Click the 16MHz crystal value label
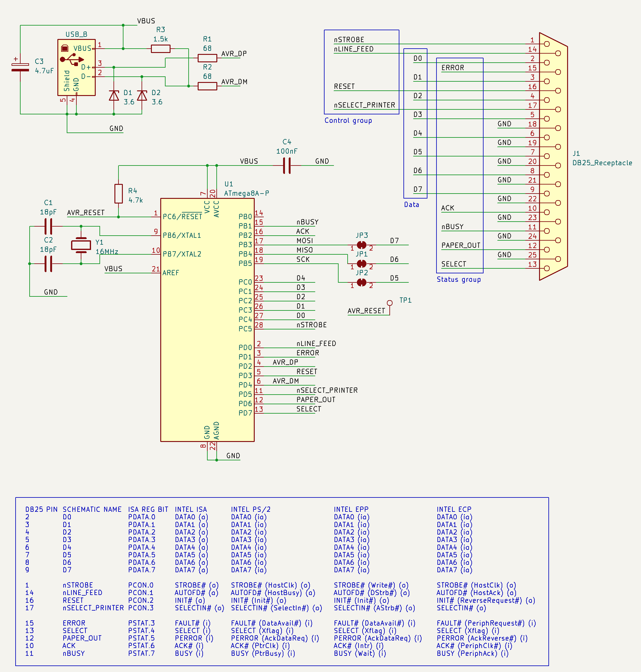The image size is (641, 672). pos(107,252)
